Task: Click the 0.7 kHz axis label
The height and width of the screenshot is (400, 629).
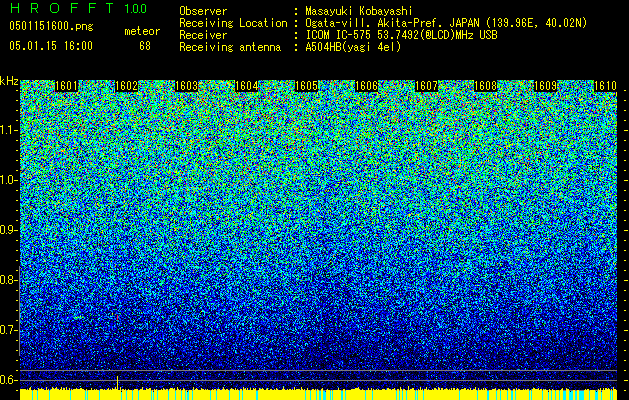Action: click(x=7, y=330)
